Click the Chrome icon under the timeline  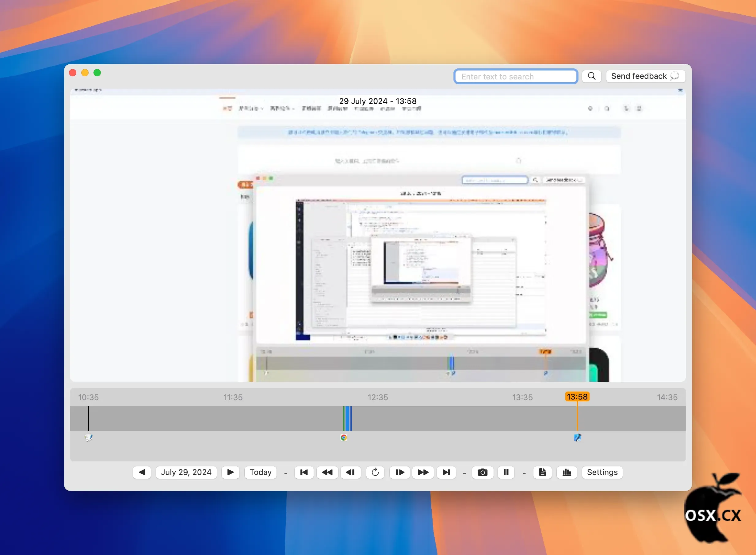344,438
